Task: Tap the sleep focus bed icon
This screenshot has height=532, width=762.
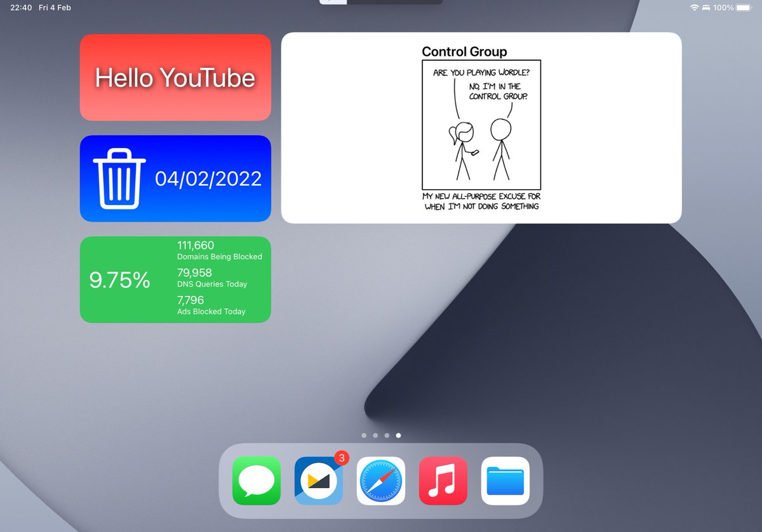Action: (x=705, y=8)
